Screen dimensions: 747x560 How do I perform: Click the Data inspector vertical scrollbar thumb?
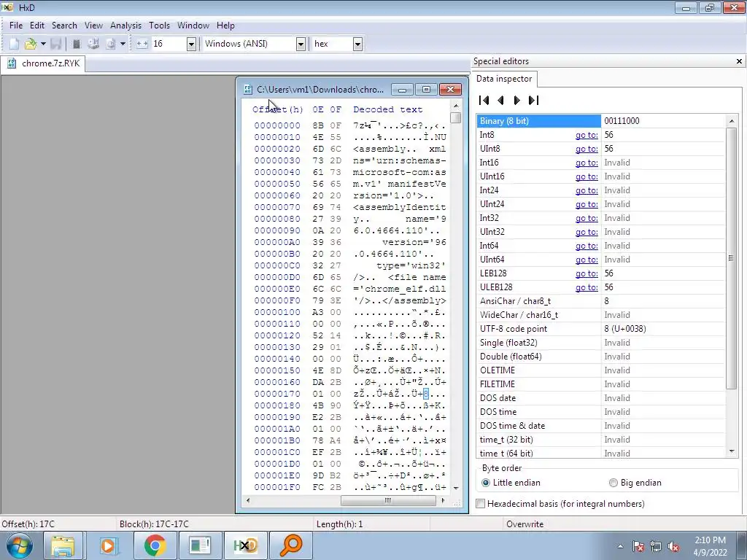tap(731, 259)
